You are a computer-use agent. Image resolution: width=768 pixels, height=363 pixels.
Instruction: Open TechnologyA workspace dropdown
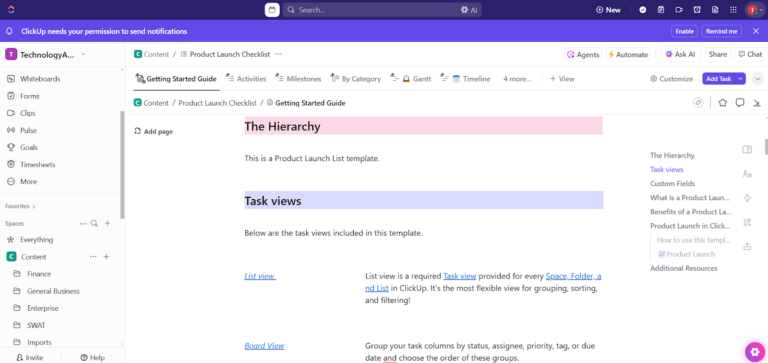pyautogui.click(x=46, y=54)
